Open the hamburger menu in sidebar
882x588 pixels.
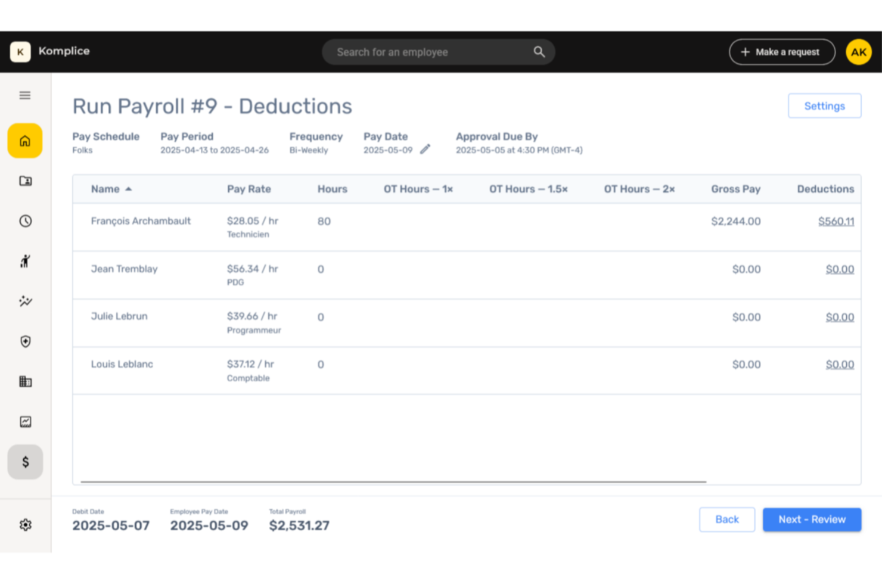(25, 95)
